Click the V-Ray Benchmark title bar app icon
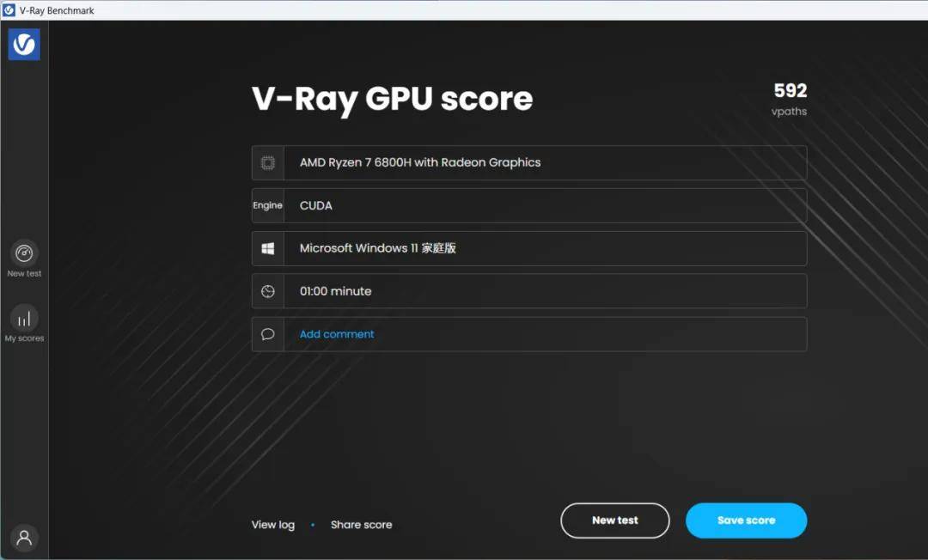 coord(9,10)
